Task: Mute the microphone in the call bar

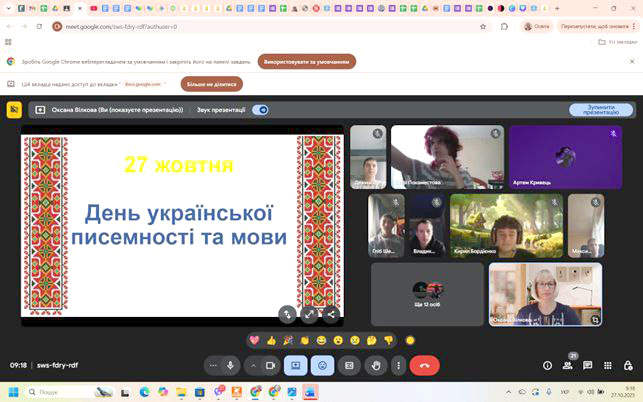Action: pyautogui.click(x=231, y=366)
